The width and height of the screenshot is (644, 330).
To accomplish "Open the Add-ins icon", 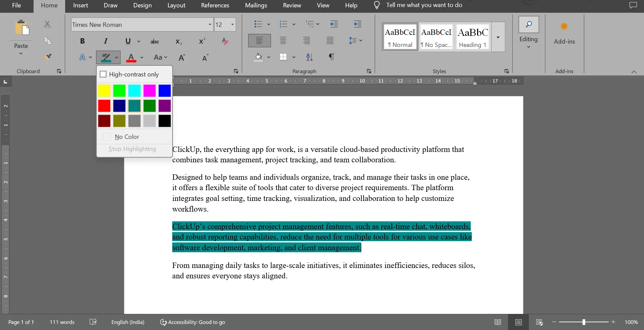I will [x=564, y=33].
